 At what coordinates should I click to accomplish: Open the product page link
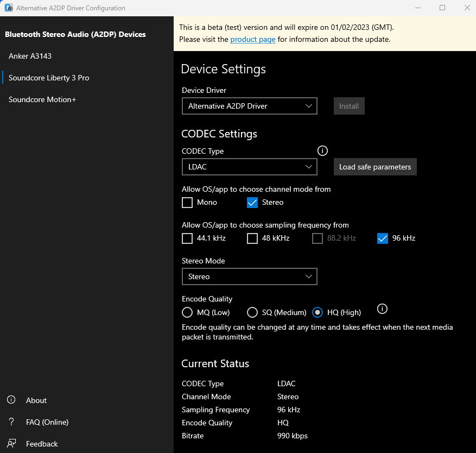(252, 39)
